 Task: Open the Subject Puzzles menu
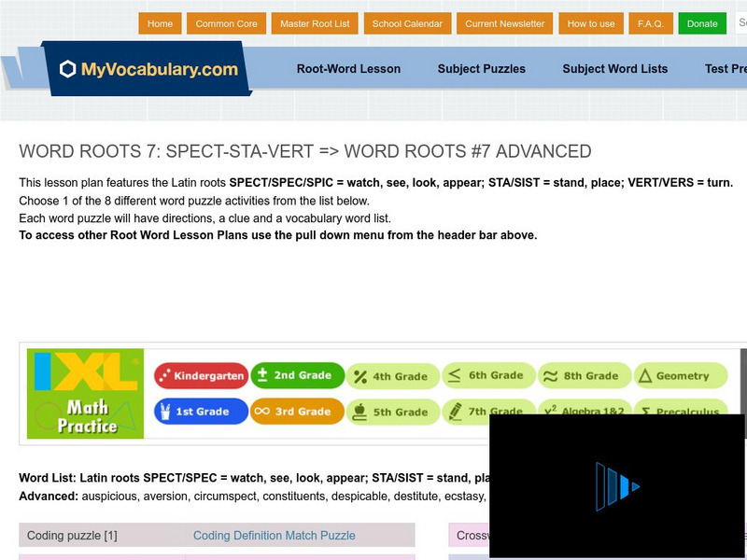click(480, 69)
